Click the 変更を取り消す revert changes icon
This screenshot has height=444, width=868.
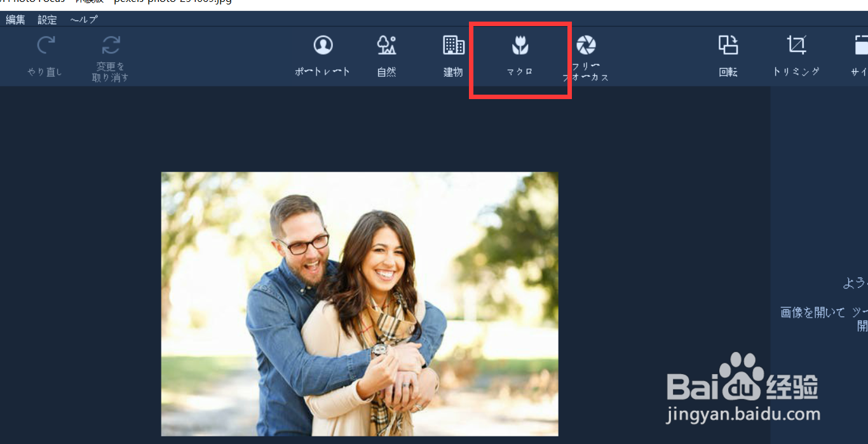(111, 45)
